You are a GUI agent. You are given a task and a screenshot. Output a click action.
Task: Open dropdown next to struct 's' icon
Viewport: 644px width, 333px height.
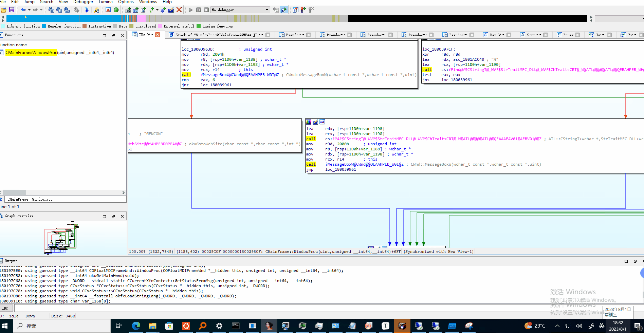coord(157,10)
